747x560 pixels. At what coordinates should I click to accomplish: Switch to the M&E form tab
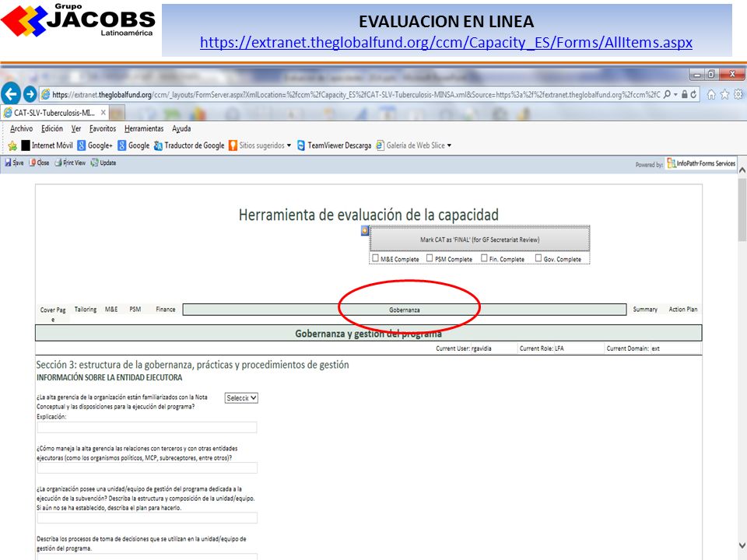point(111,310)
